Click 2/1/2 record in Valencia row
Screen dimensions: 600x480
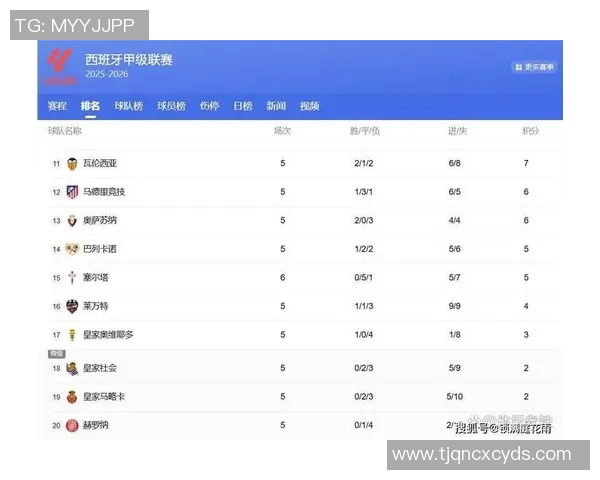click(364, 163)
